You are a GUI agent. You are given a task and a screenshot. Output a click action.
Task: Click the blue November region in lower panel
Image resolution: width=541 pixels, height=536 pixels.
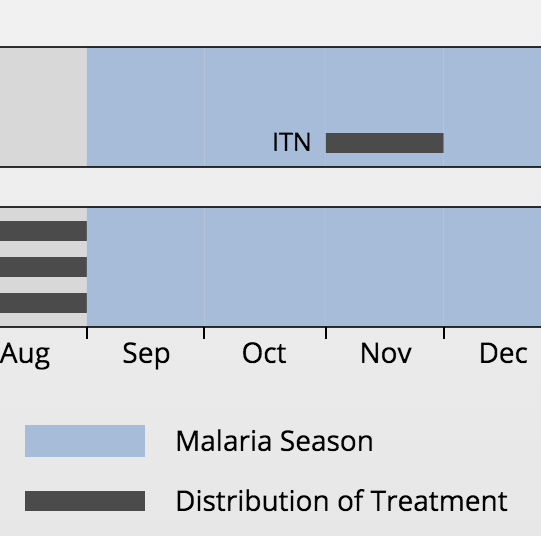tap(385, 267)
